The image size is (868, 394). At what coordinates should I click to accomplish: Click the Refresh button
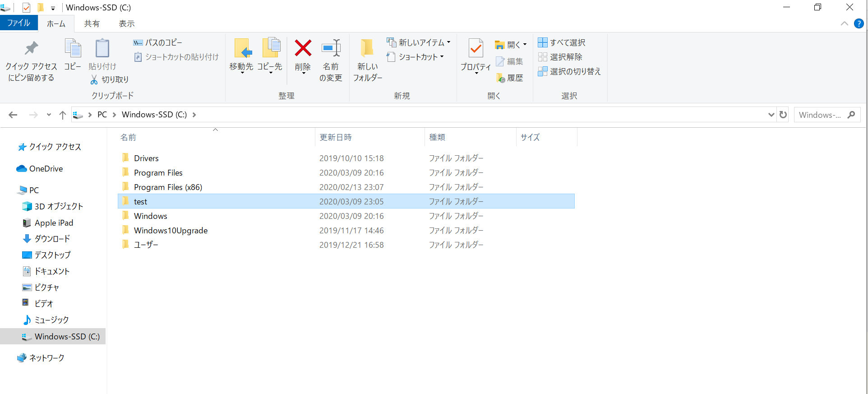[x=783, y=115]
